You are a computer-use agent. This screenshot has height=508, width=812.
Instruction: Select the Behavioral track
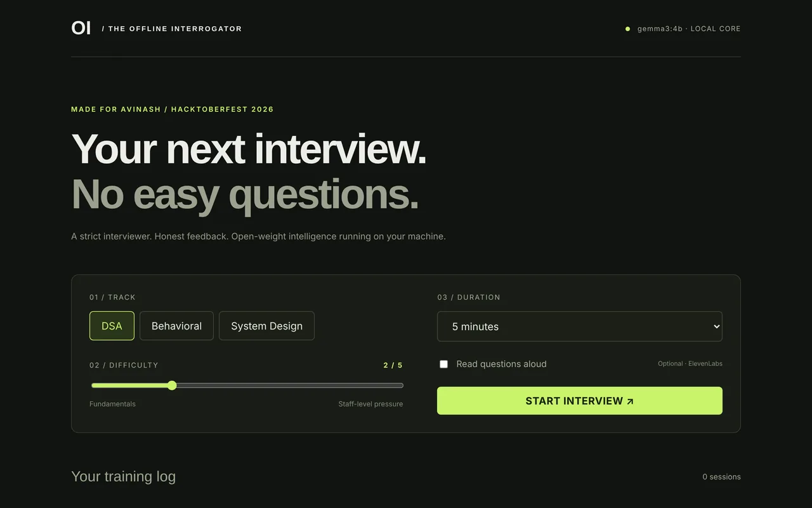(176, 326)
